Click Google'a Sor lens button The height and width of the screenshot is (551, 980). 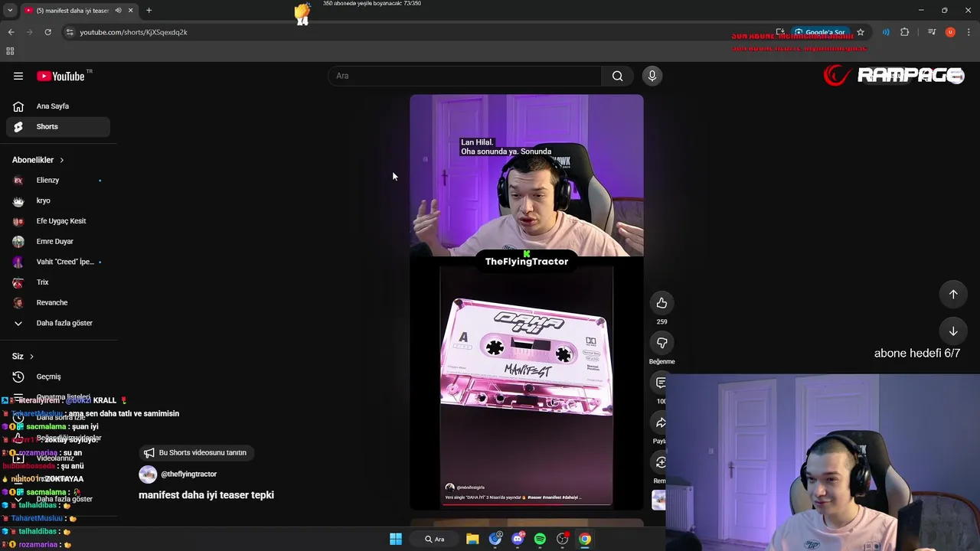point(820,32)
